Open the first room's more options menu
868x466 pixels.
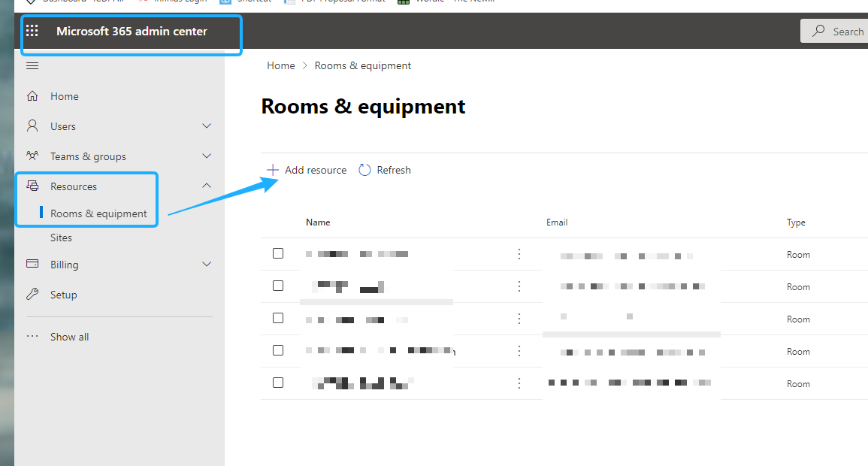tap(519, 254)
